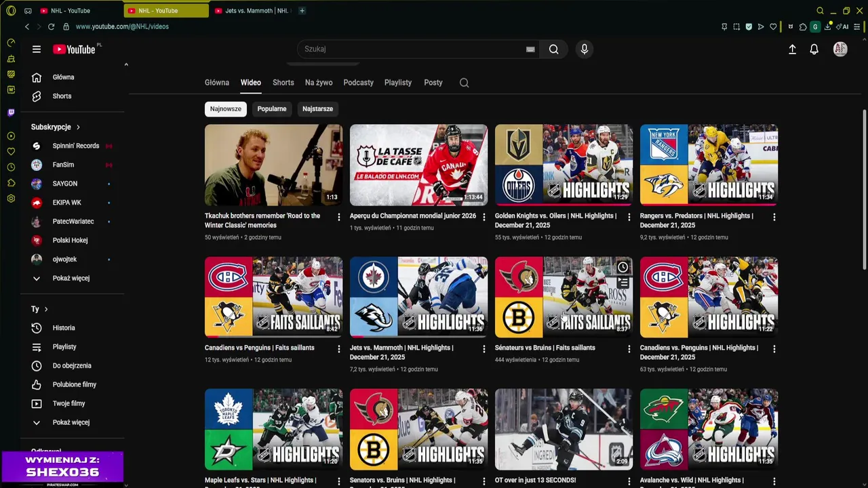Open options menu for Tkachuk brothers video
This screenshot has width=868, height=488.
[x=339, y=217]
